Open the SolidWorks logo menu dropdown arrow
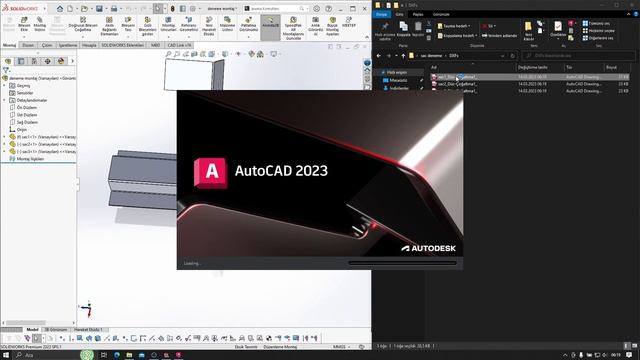 point(44,9)
